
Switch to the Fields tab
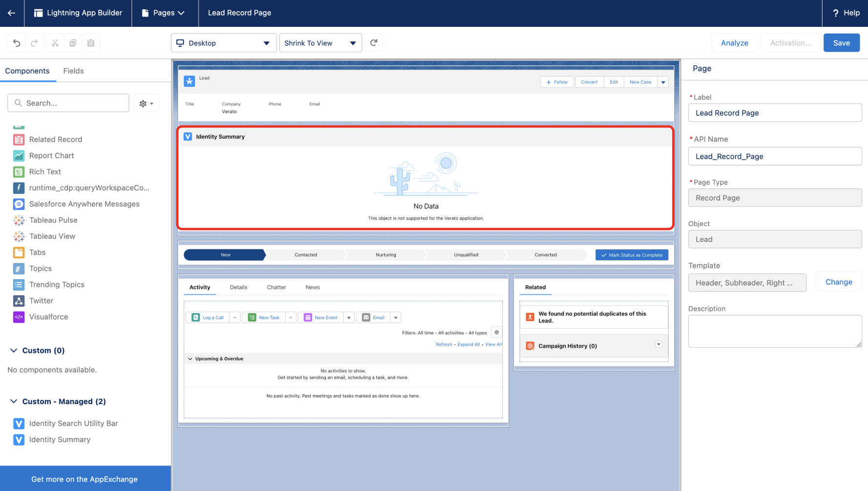(x=73, y=71)
